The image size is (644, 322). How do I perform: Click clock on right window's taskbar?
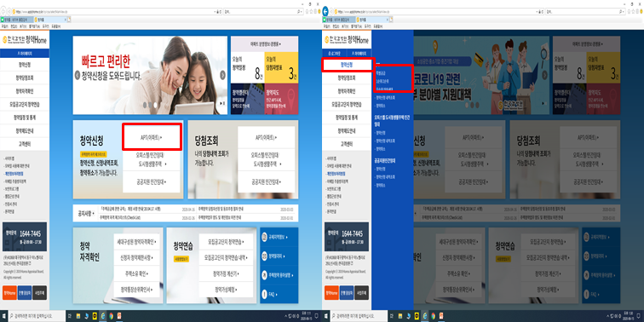click(629, 316)
